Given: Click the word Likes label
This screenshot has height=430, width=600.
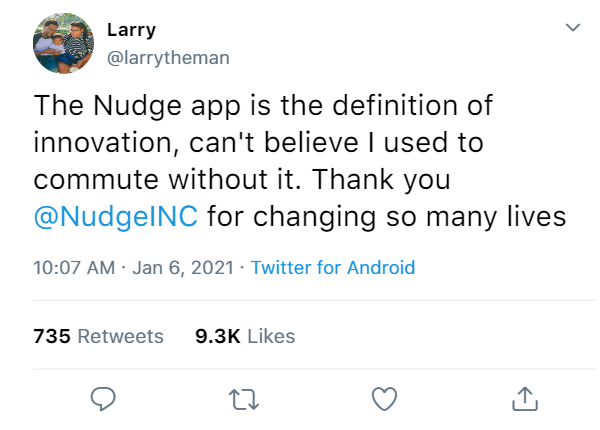Looking at the screenshot, I should tap(271, 336).
